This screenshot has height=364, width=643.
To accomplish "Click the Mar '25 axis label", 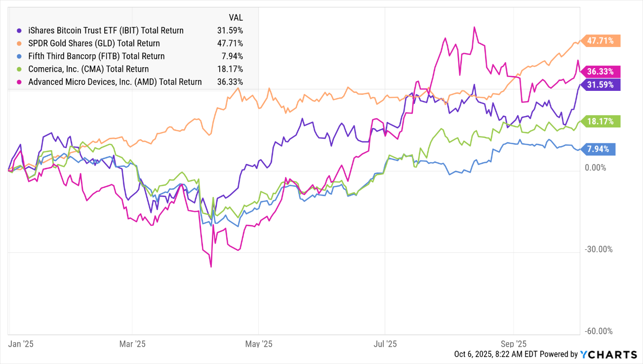I will [x=132, y=343].
